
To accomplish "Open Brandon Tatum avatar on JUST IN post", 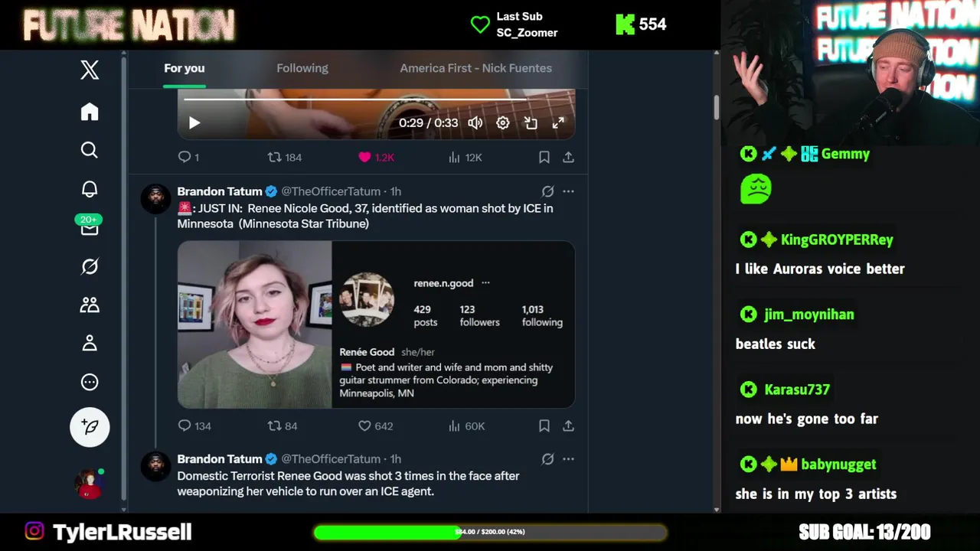I will click(x=155, y=198).
